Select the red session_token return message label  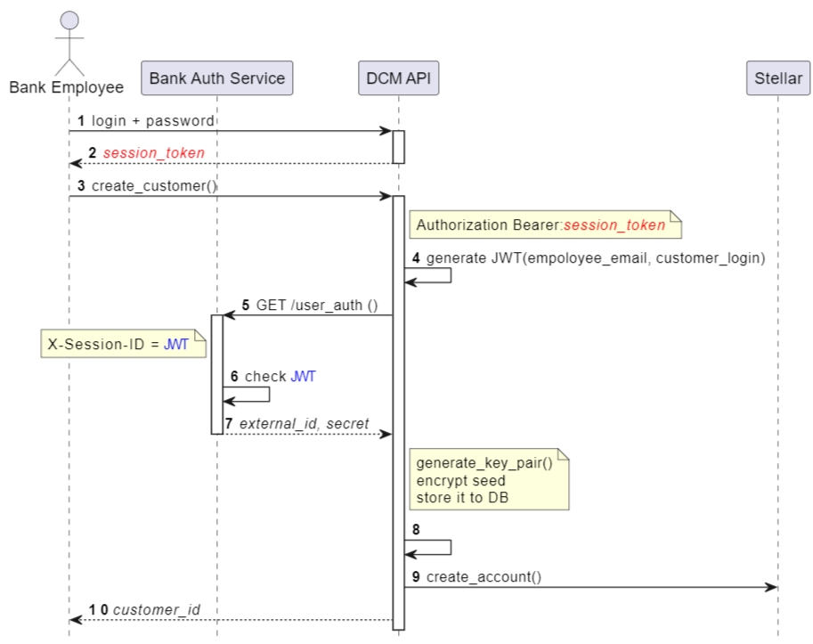[153, 153]
